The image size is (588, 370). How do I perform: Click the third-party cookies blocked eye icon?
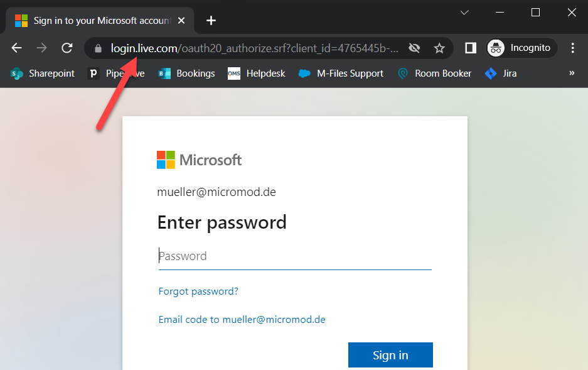click(x=414, y=48)
